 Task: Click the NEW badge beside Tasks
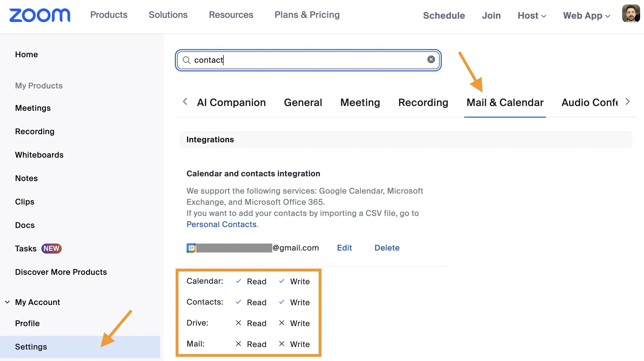point(51,248)
